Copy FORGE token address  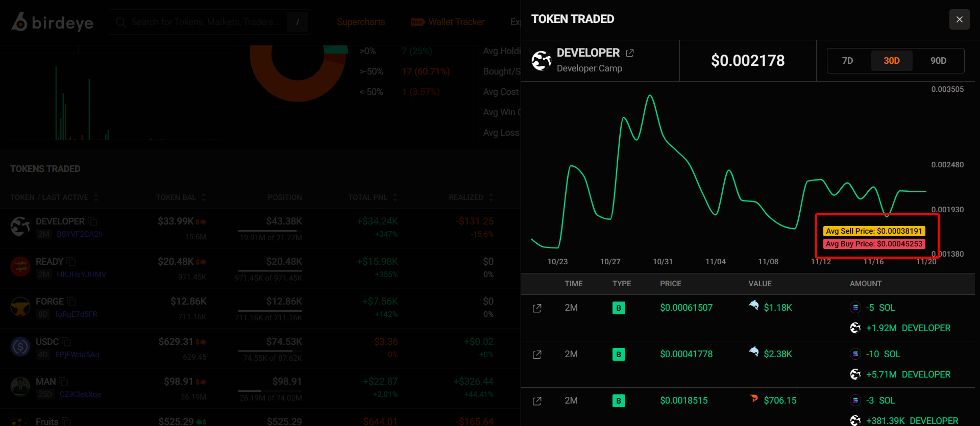tap(71, 302)
